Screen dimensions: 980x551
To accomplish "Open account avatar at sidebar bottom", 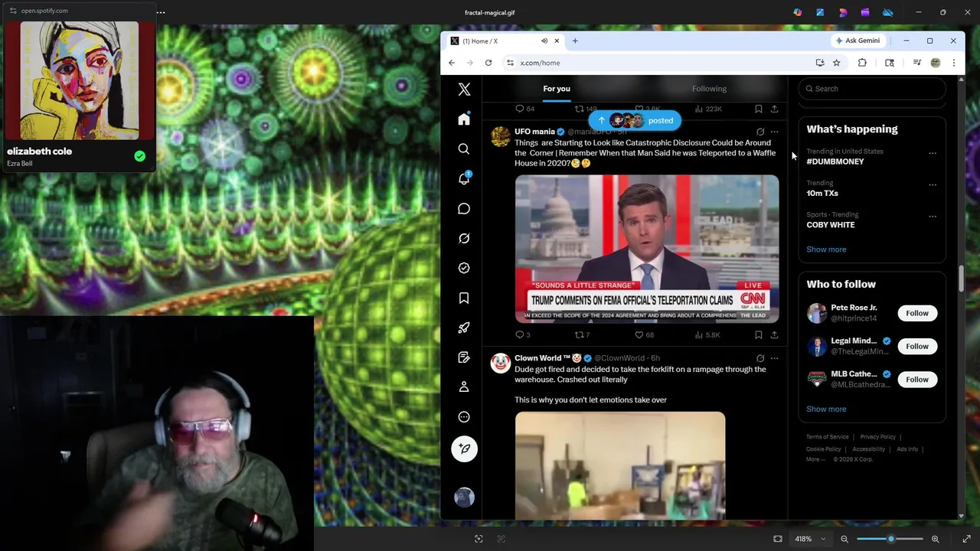I will click(x=464, y=497).
